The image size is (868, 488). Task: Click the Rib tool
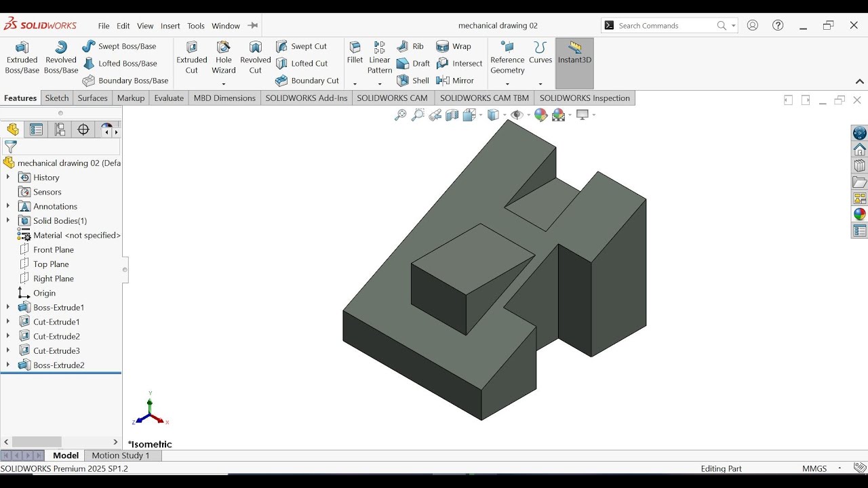pos(410,46)
